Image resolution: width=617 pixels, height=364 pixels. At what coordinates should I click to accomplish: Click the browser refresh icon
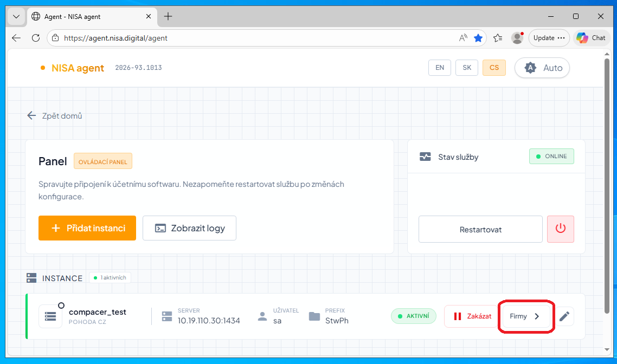[x=36, y=38]
